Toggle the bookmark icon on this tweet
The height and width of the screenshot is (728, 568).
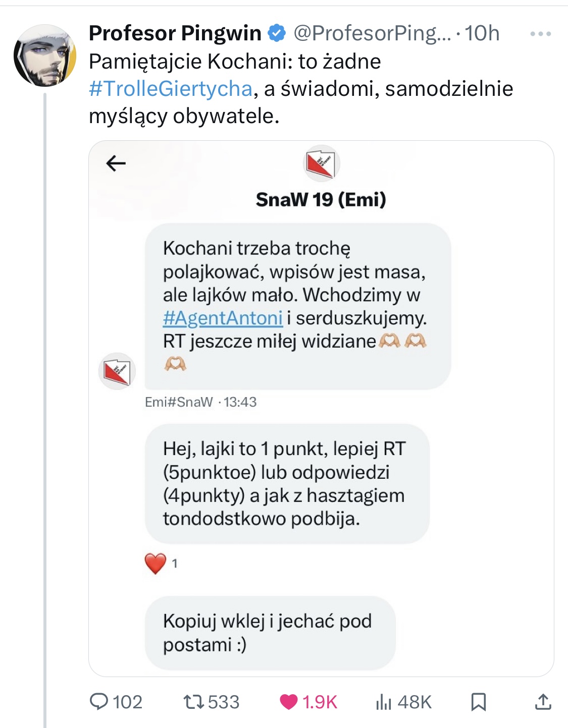click(x=478, y=701)
